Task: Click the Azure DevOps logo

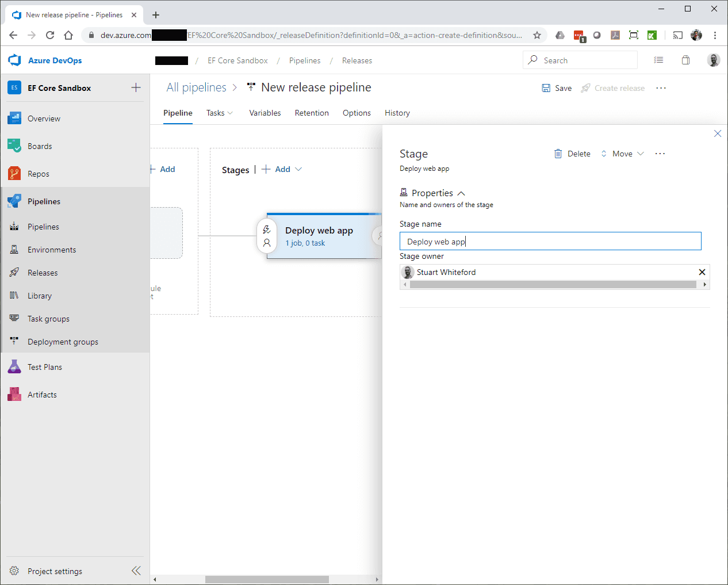Action: 14,60
